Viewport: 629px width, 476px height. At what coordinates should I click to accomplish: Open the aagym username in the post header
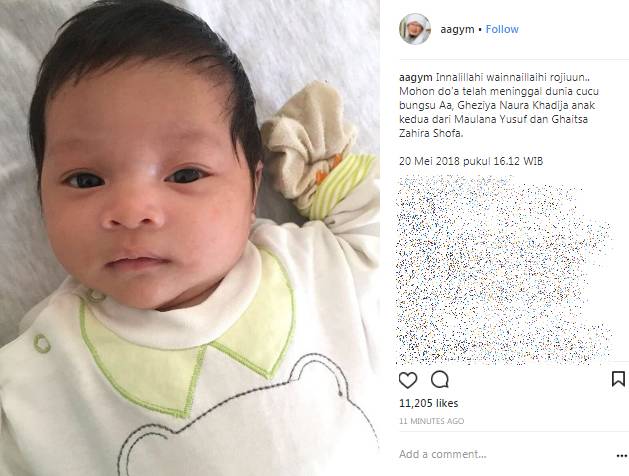coord(457,29)
